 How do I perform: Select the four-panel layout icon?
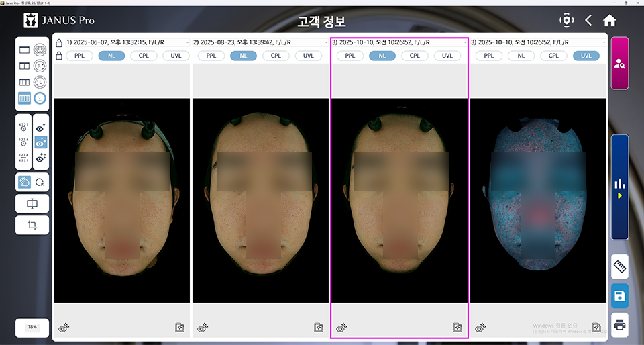tap(24, 98)
